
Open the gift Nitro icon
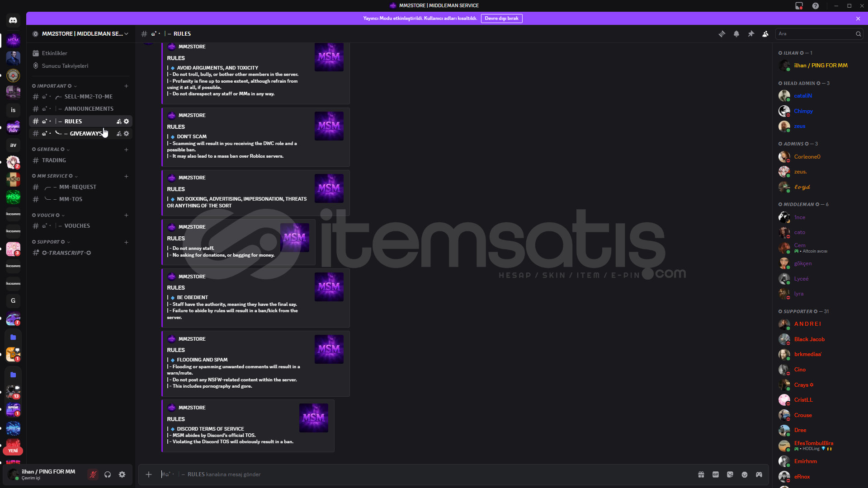coord(701,474)
